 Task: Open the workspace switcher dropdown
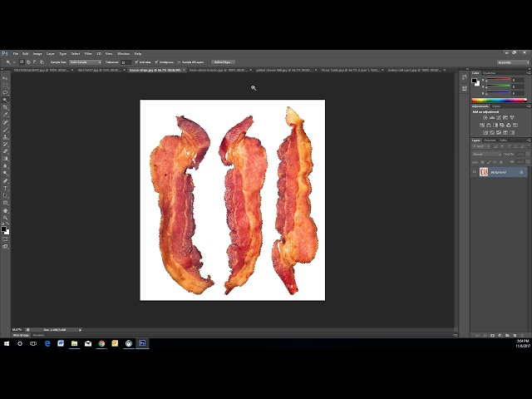pos(513,62)
